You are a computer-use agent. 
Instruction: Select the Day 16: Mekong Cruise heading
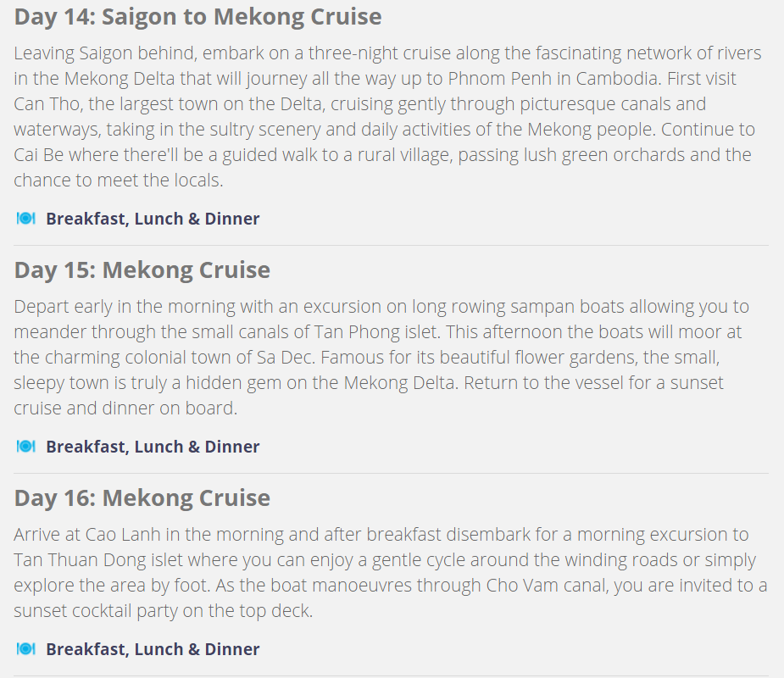[x=142, y=498]
